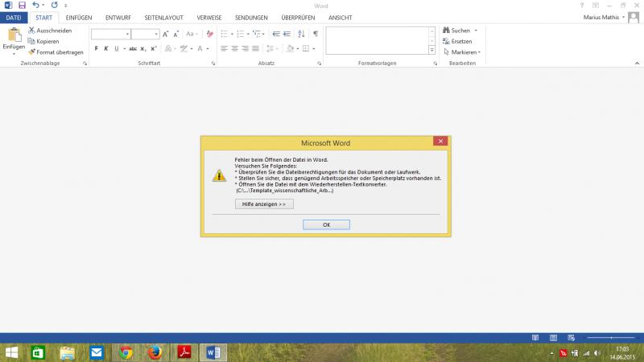The image size is (644, 362).
Task: Expand the font name dropdown
Action: [127, 34]
